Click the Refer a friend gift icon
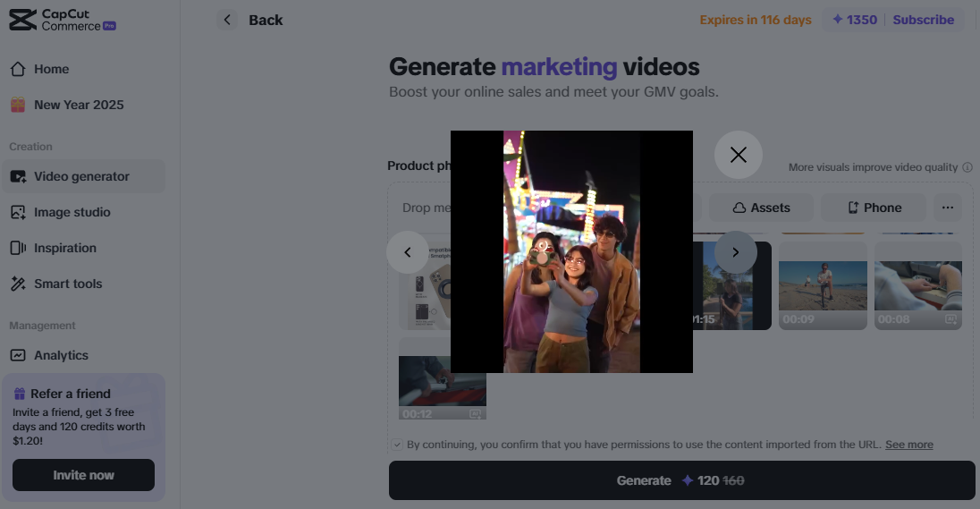The image size is (980, 509). (x=20, y=394)
